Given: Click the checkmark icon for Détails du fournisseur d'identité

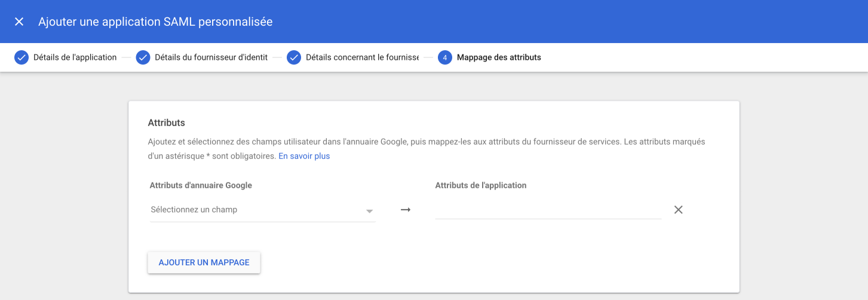Looking at the screenshot, I should tap(143, 57).
